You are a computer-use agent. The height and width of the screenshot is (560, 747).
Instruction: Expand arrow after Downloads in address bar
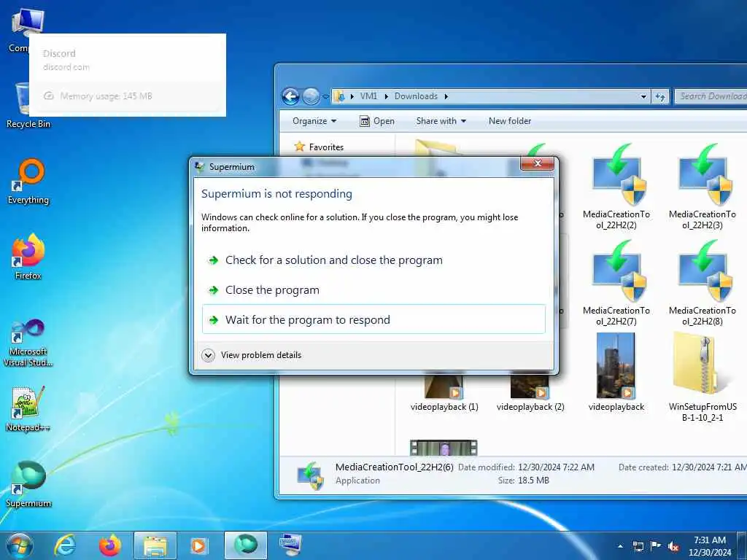pos(446,96)
